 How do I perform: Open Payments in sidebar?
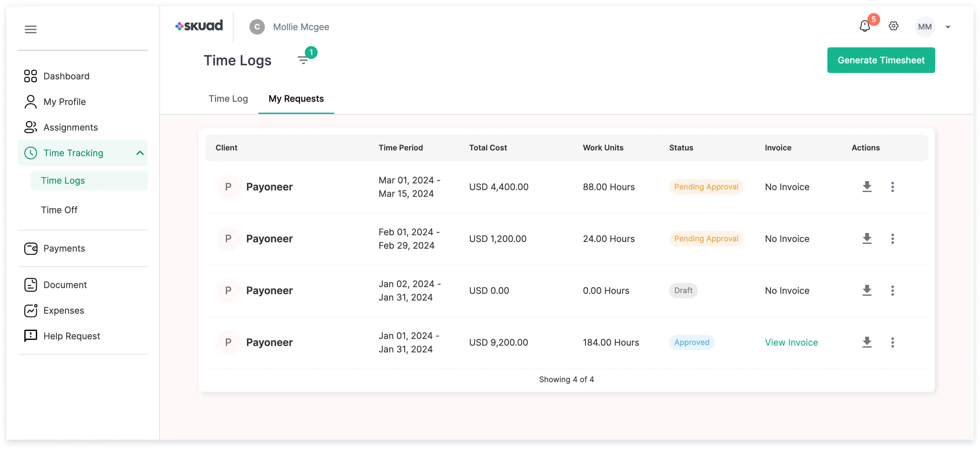tap(64, 248)
